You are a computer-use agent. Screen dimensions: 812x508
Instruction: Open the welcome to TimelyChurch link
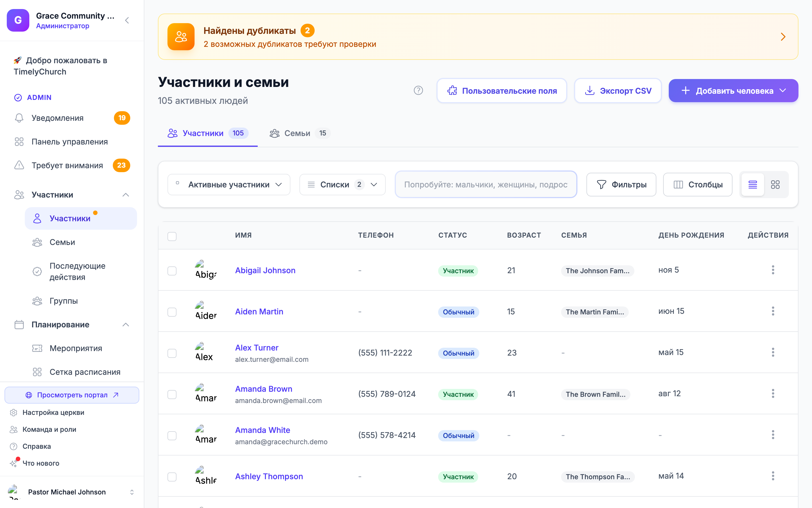tap(72, 66)
